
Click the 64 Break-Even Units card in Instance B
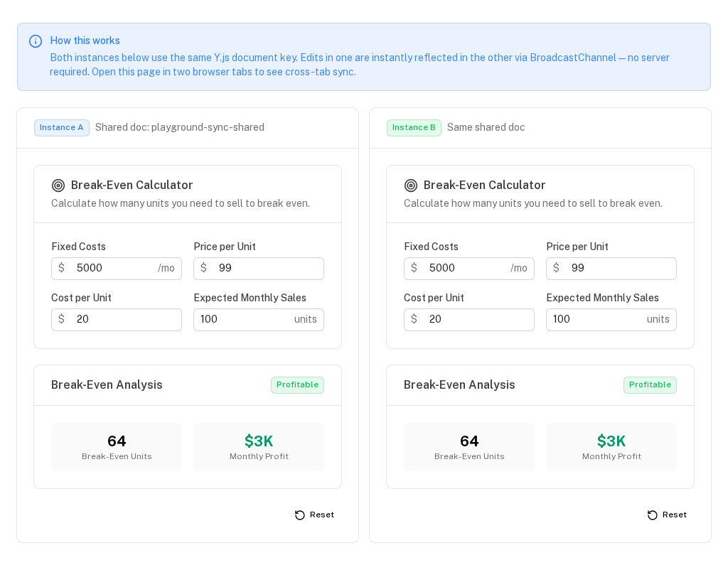click(x=469, y=446)
